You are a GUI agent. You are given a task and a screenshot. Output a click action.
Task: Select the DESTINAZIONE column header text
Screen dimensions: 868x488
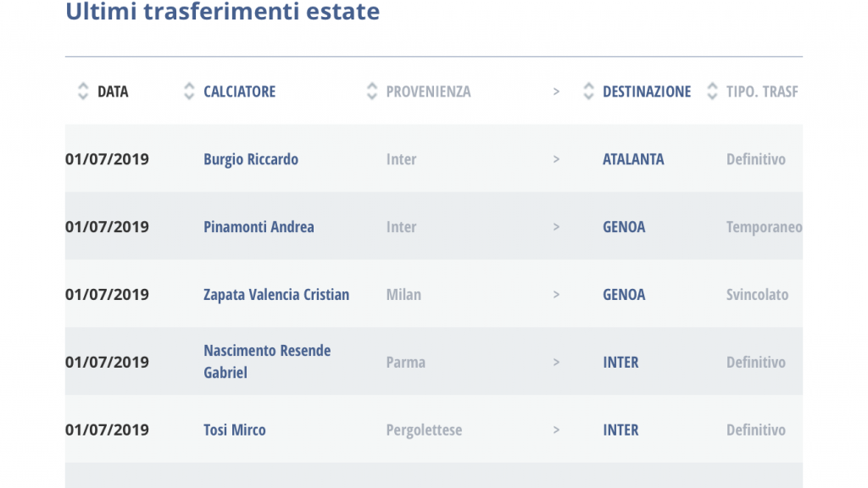point(647,91)
